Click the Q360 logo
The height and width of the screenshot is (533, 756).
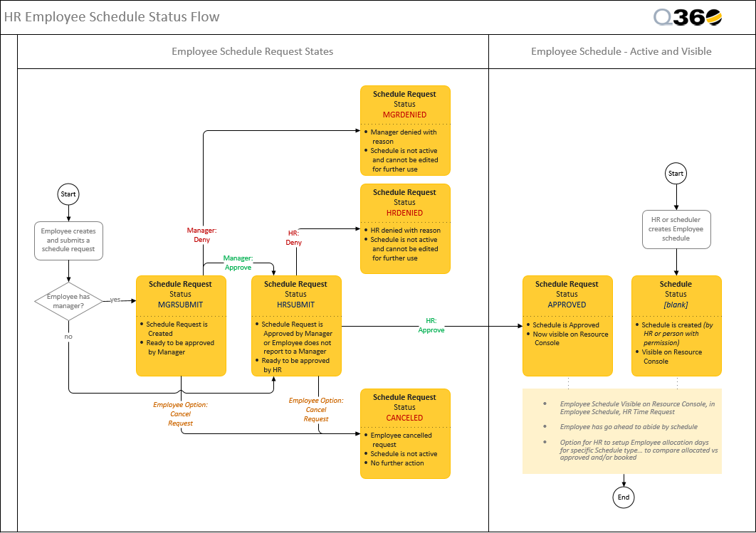tap(687, 18)
